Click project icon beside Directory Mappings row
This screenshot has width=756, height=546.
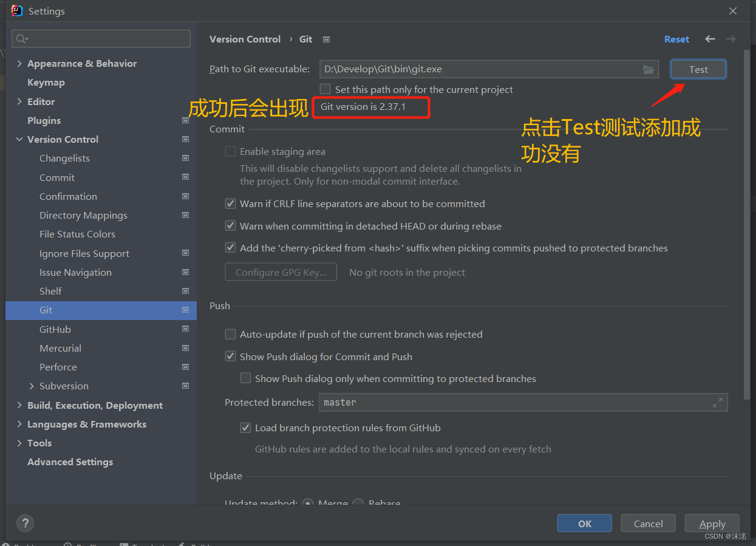point(185,215)
